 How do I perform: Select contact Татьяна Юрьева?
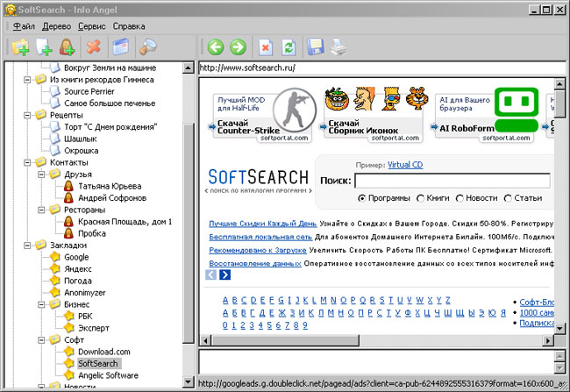pos(110,186)
